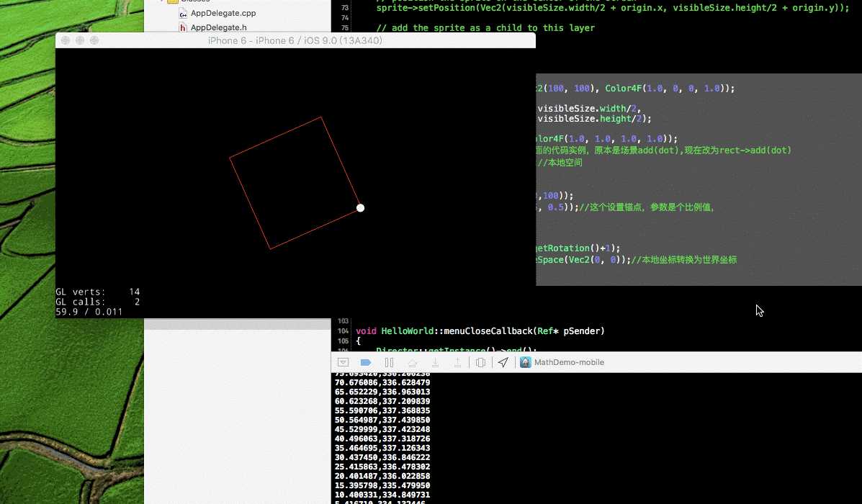Click console line 30.437450,336.846222
The image size is (862, 504).
pos(382,457)
